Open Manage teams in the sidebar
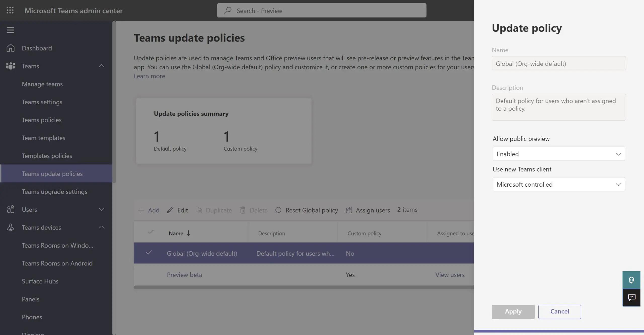The width and height of the screenshot is (644, 335). [x=42, y=84]
